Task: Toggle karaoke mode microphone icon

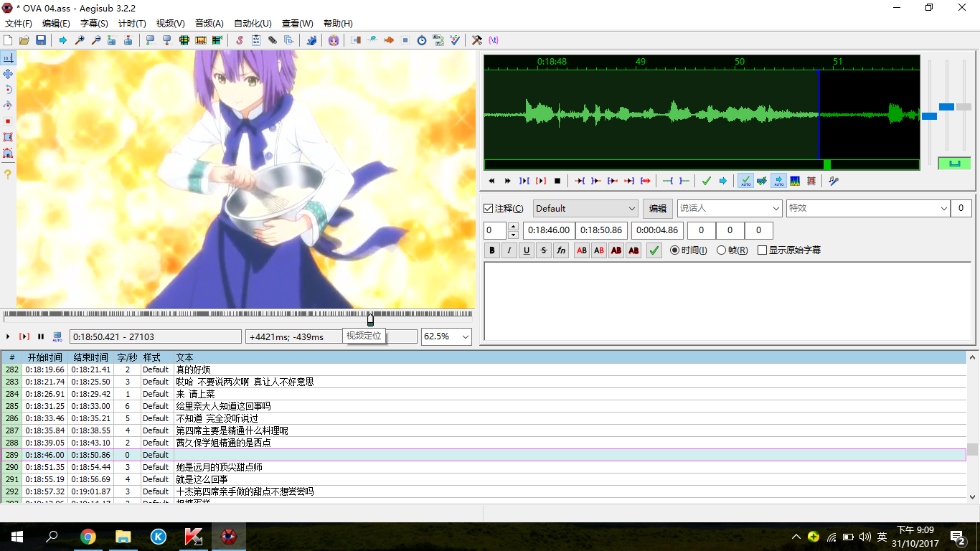Action: 834,181
